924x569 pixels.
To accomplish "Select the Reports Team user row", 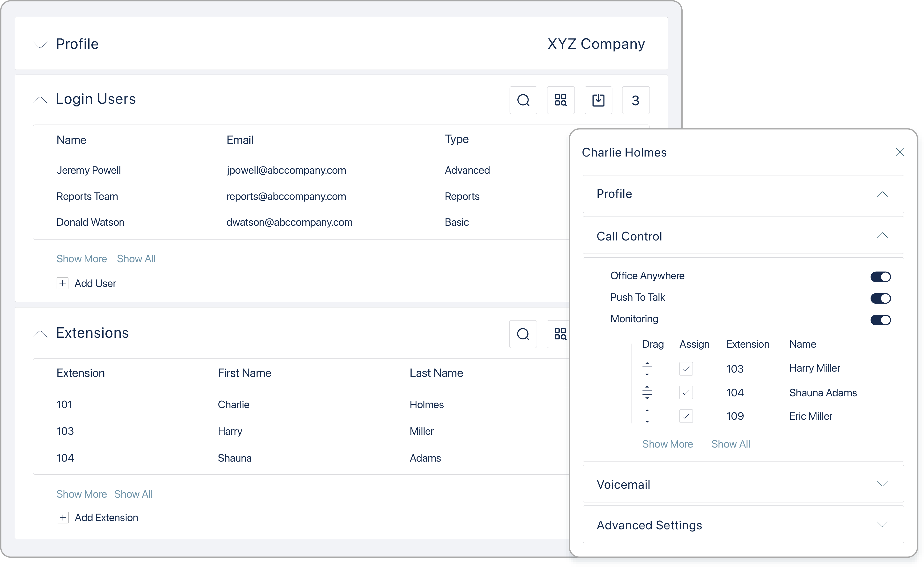I will click(x=301, y=196).
